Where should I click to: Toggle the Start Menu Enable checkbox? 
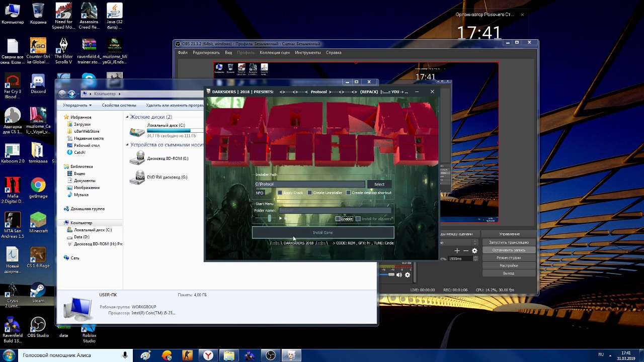(338, 219)
